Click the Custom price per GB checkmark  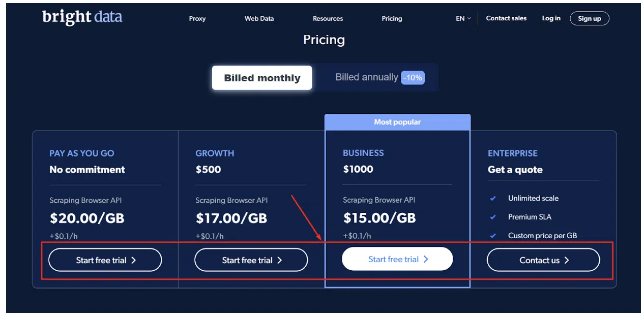pos(492,236)
